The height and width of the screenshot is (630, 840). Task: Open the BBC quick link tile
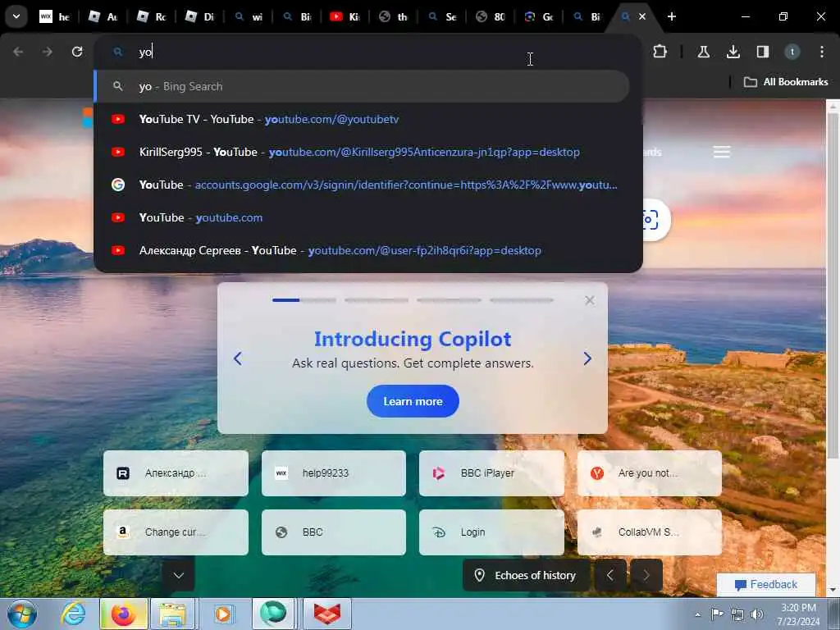tap(334, 532)
